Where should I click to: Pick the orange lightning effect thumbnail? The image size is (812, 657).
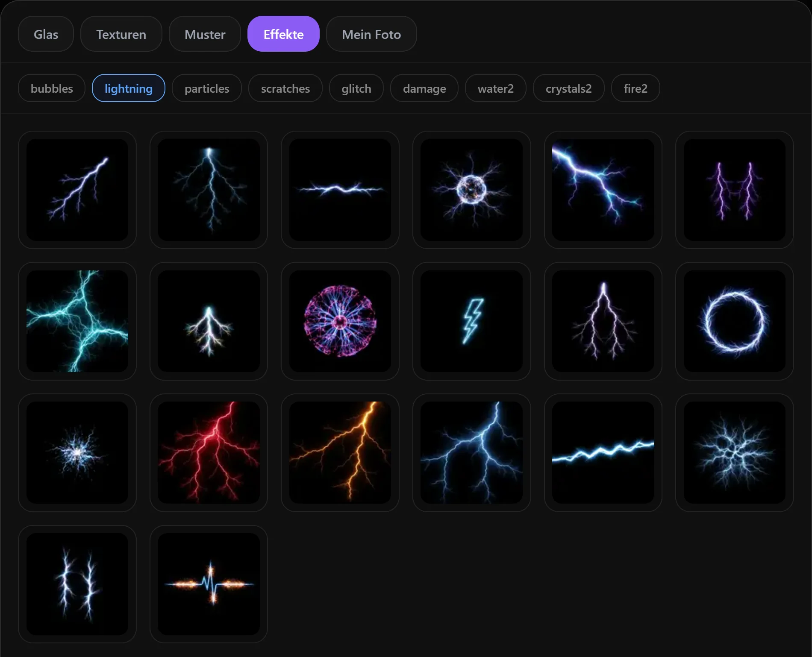[340, 453]
